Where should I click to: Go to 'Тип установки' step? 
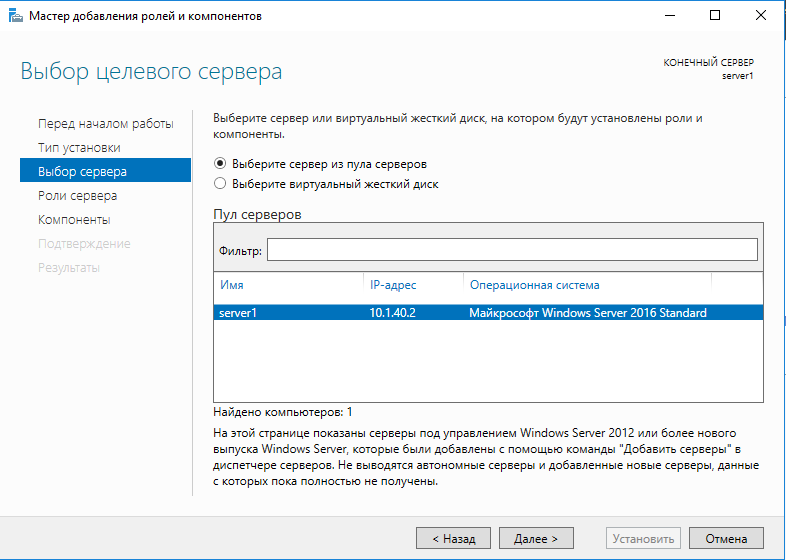[79, 148]
